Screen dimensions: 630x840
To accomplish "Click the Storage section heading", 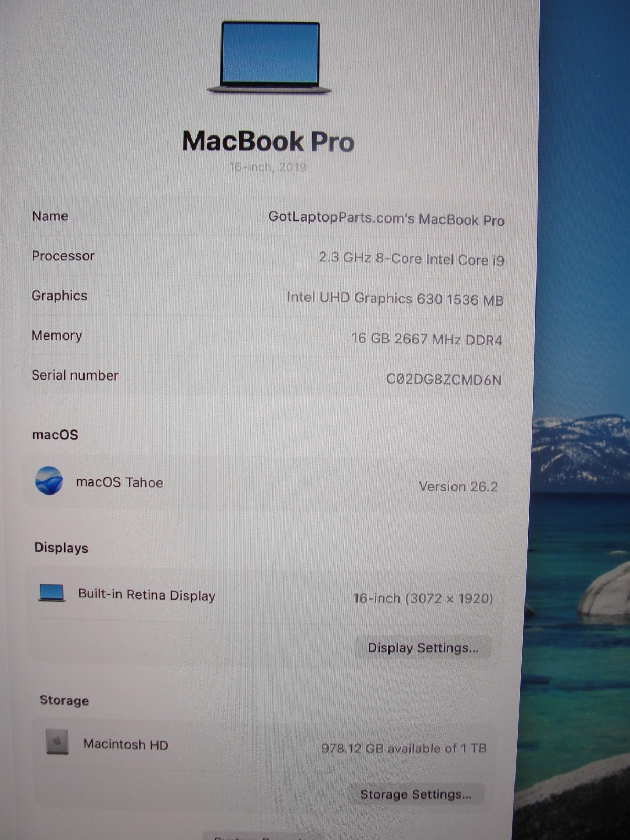I will click(x=65, y=700).
